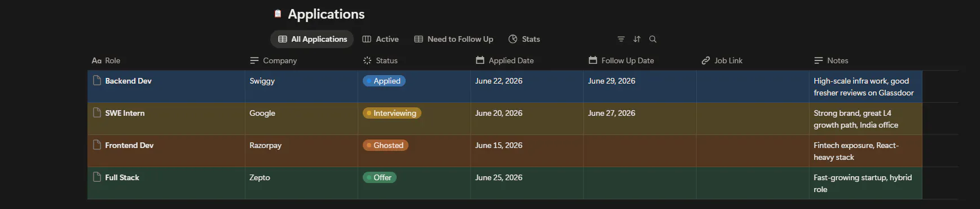Open the Need to Follow Up tab
The width and height of the screenshot is (980, 209).
[454, 39]
